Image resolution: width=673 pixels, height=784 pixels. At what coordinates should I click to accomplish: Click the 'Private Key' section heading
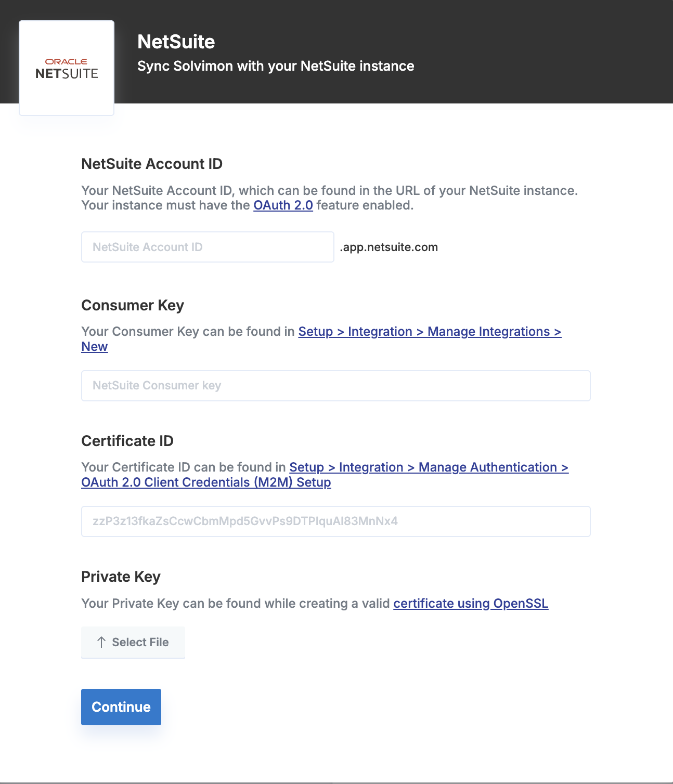121,577
